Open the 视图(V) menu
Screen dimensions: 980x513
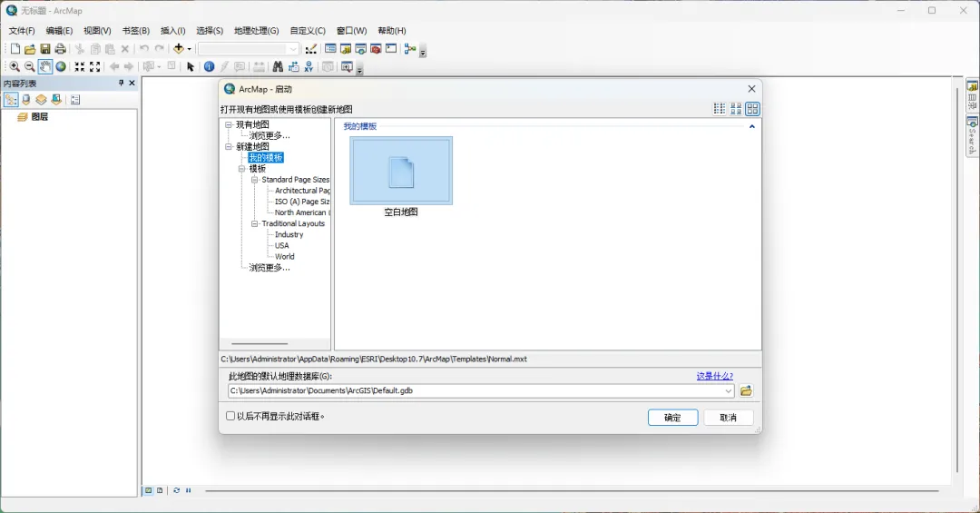pos(97,31)
